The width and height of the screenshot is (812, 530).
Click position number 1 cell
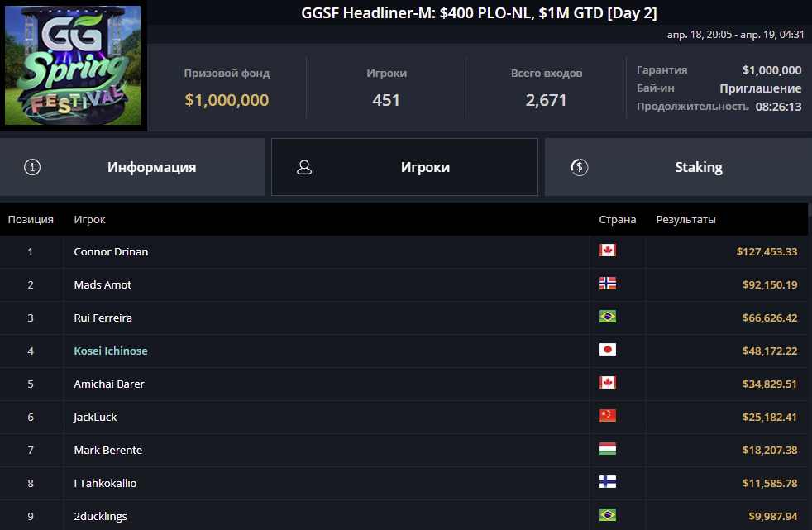click(31, 251)
